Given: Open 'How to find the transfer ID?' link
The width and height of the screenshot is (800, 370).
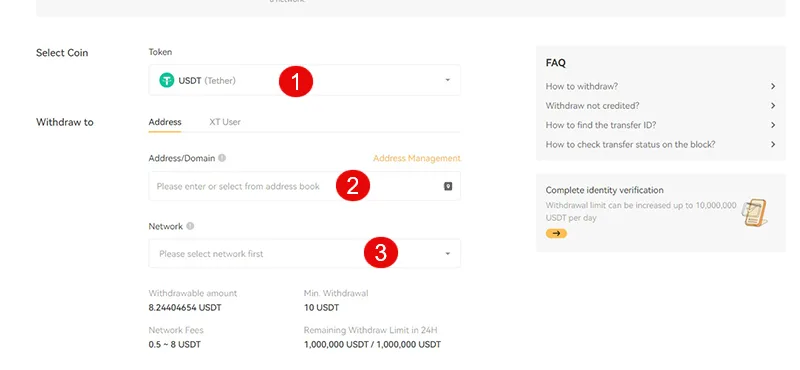Looking at the screenshot, I should 601,125.
